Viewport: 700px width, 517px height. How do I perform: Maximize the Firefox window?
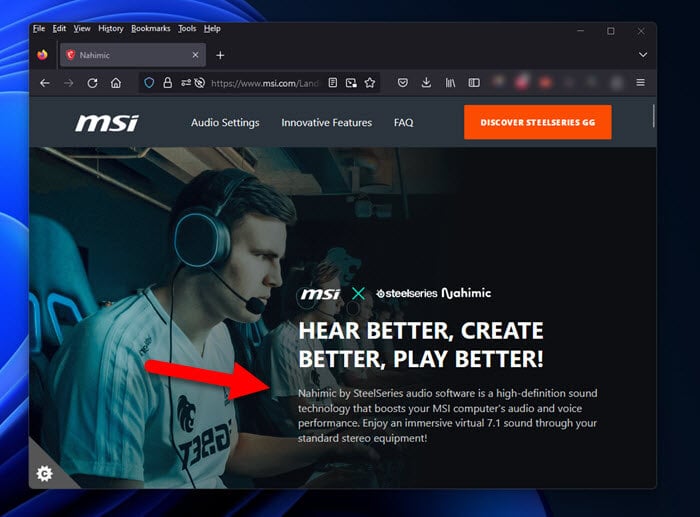click(611, 31)
